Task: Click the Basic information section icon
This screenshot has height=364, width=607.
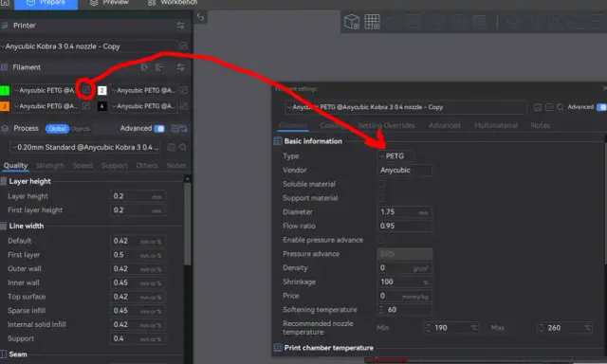Action: 278,141
